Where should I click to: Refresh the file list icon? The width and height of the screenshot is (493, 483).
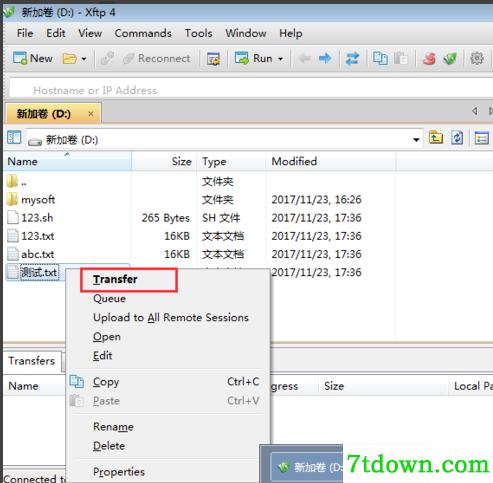pos(457,138)
